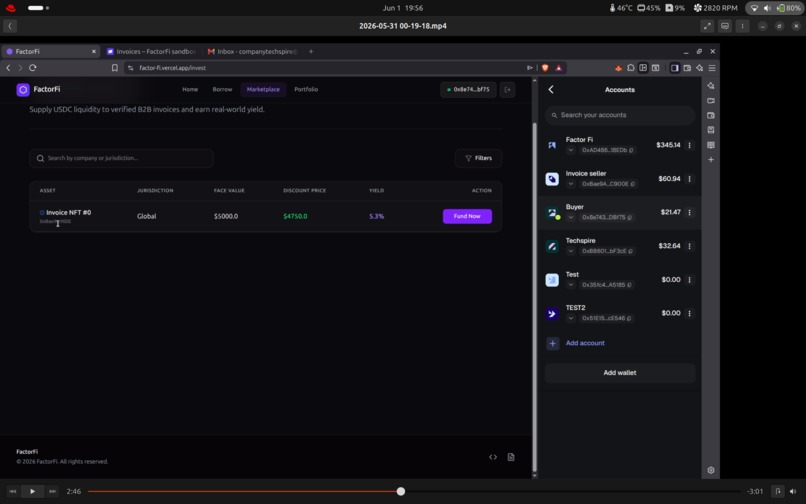Click the system clock Jun 1 19:56
806x504 pixels.
[403, 8]
